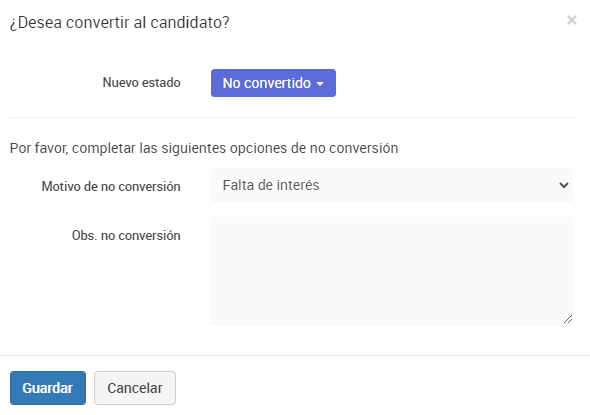Expand the Motivo de no conversión select

click(x=392, y=185)
